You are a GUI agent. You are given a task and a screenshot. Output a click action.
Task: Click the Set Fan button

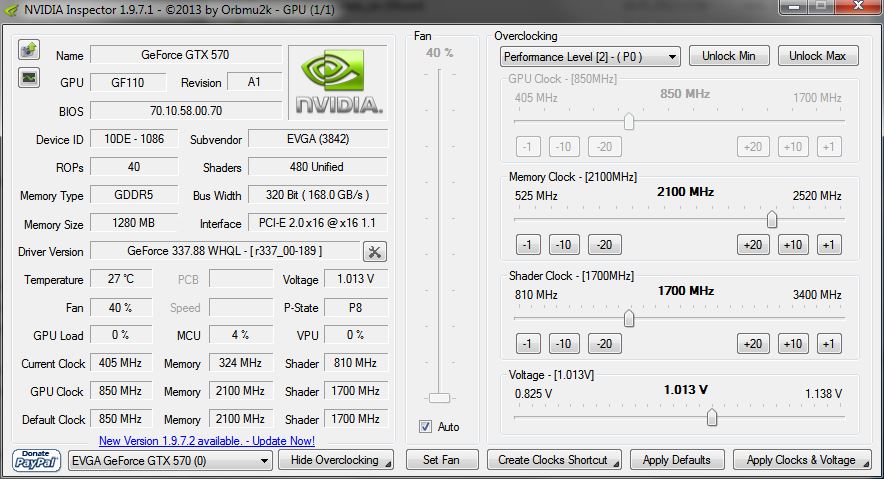[441, 460]
